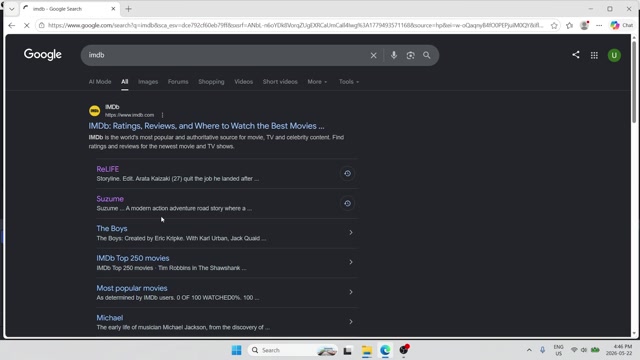Screen dimensions: 640x360
Task: Open Edge settings and more menu
Action: click(x=599, y=25)
